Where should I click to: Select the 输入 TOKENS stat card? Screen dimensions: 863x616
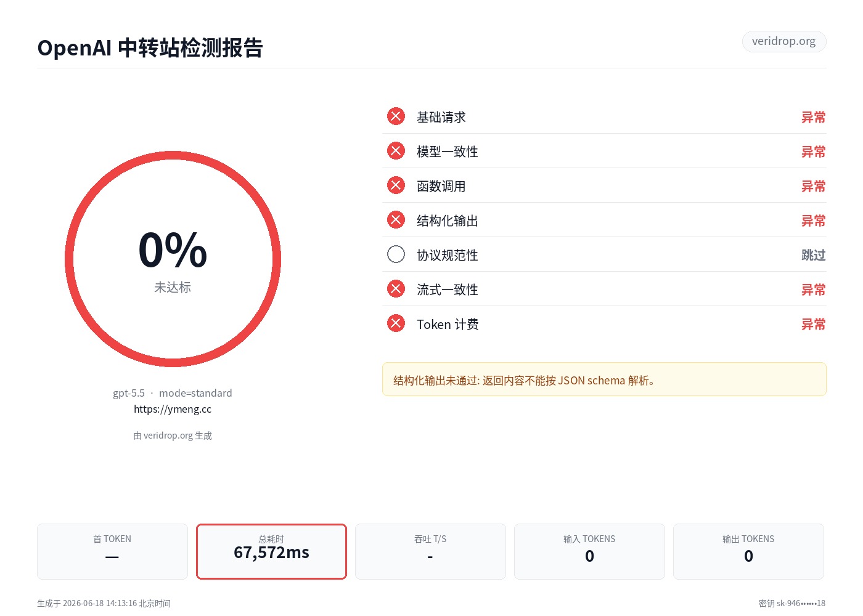tap(589, 551)
